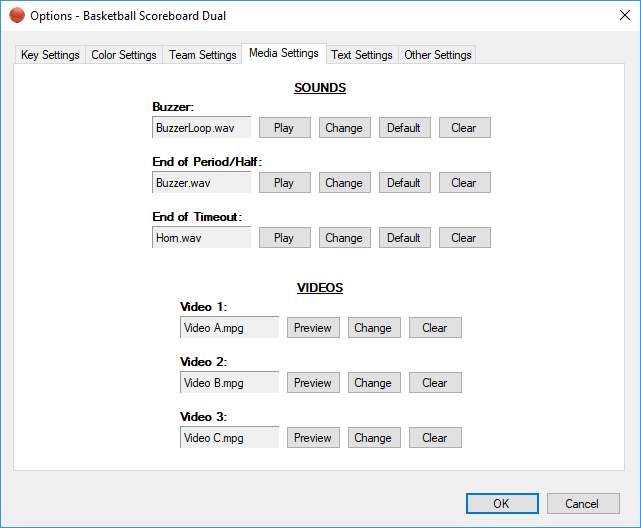
Task: Reset Buzzer sound to Default
Action: pos(404,128)
